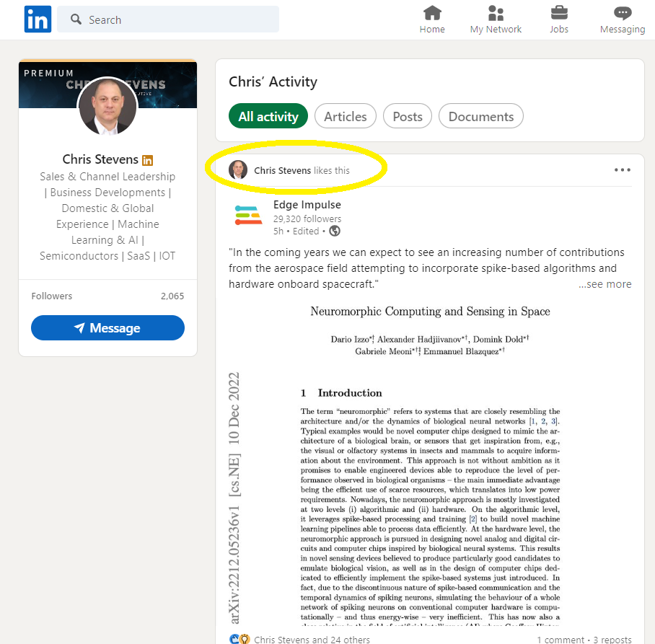Image resolution: width=655 pixels, height=644 pixels.
Task: Open the Edge Impulse page link
Action: point(307,205)
